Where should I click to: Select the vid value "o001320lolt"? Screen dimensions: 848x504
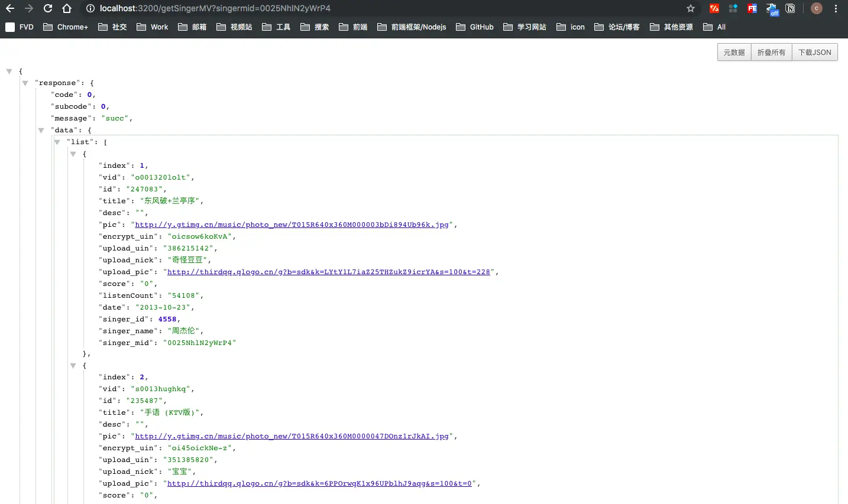(x=160, y=177)
